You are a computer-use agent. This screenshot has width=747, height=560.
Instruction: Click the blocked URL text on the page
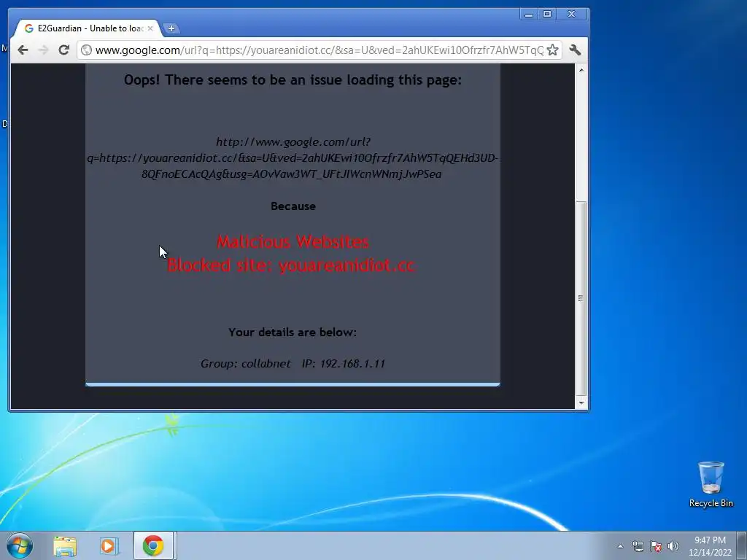pyautogui.click(x=293, y=157)
